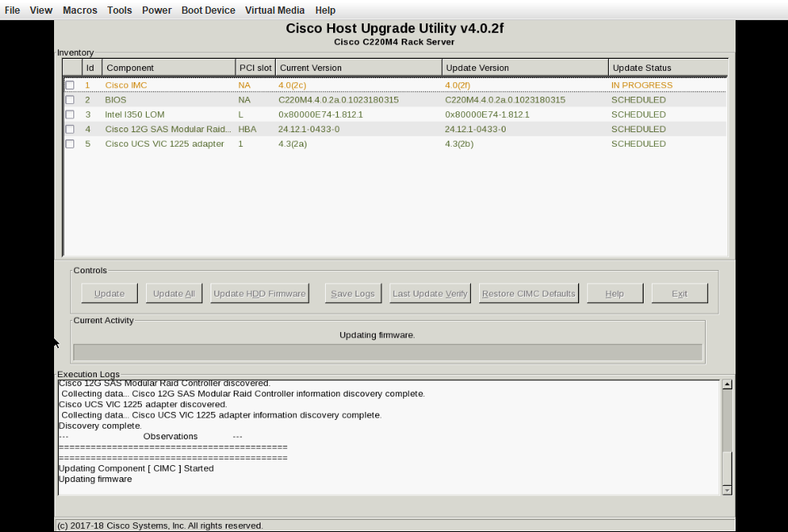Click log line 'Cisco UCS VIC 1225 adapter discovered.'
The height and width of the screenshot is (532, 788).
143,405
